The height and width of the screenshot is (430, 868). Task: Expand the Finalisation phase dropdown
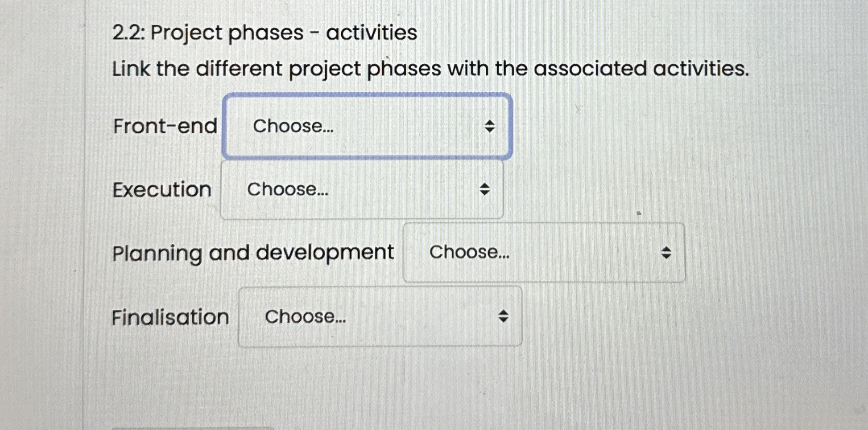(x=380, y=316)
